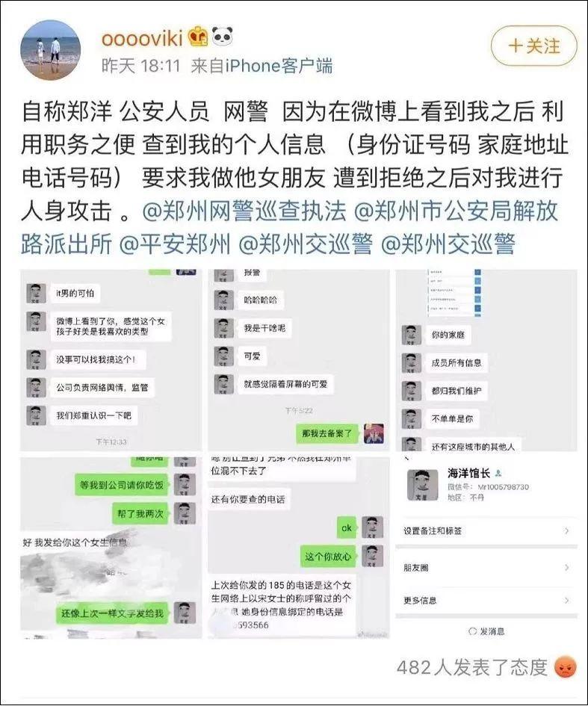Open chat screenshot thumbnail showing 哈哈哈哈
The width and height of the screenshot is (588, 706).
pyautogui.click(x=299, y=360)
